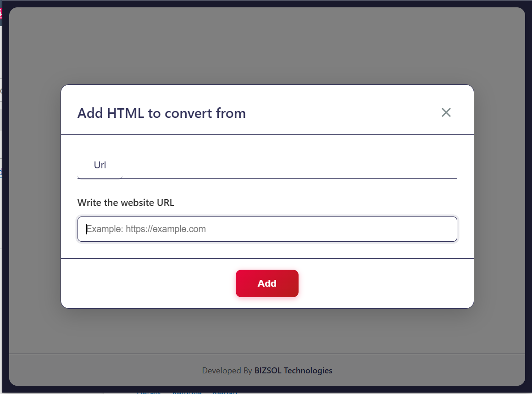Click empty tab strip right of Url tab
This screenshot has height=394, width=532.
(289, 166)
